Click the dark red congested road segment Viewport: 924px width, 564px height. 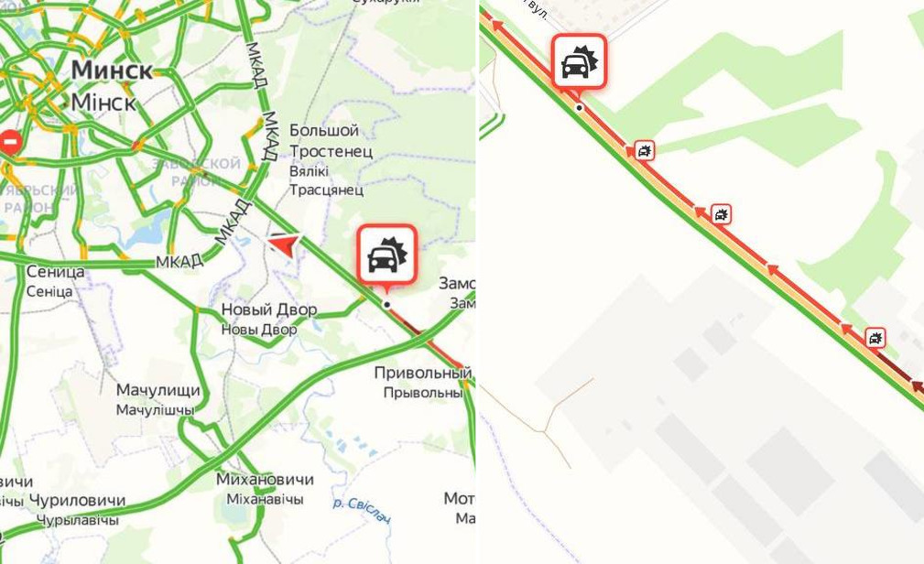tap(900, 370)
